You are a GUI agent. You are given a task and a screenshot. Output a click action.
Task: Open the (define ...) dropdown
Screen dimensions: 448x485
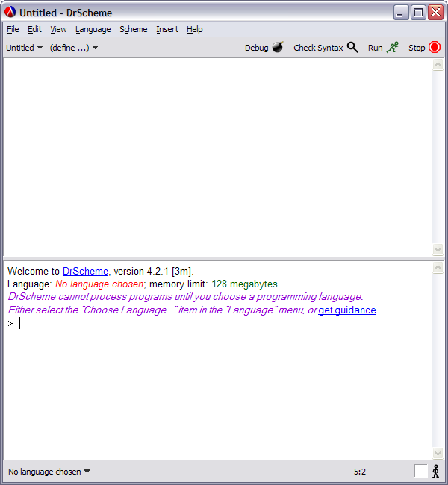74,48
